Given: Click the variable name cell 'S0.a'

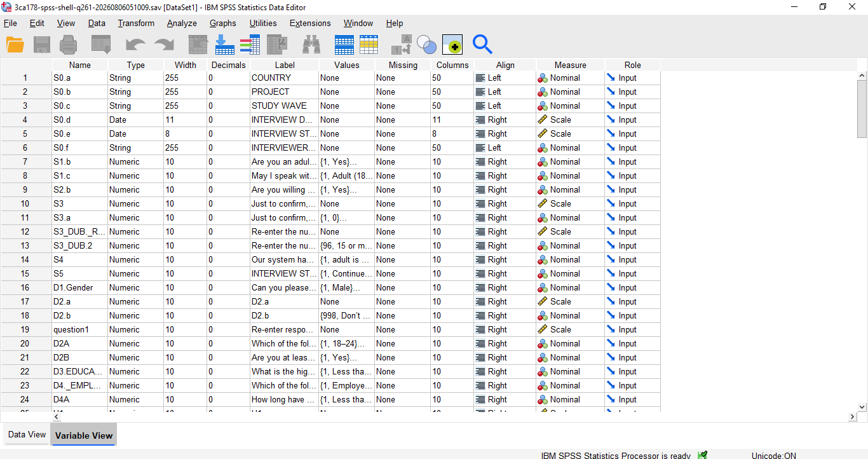Looking at the screenshot, I should (x=80, y=78).
